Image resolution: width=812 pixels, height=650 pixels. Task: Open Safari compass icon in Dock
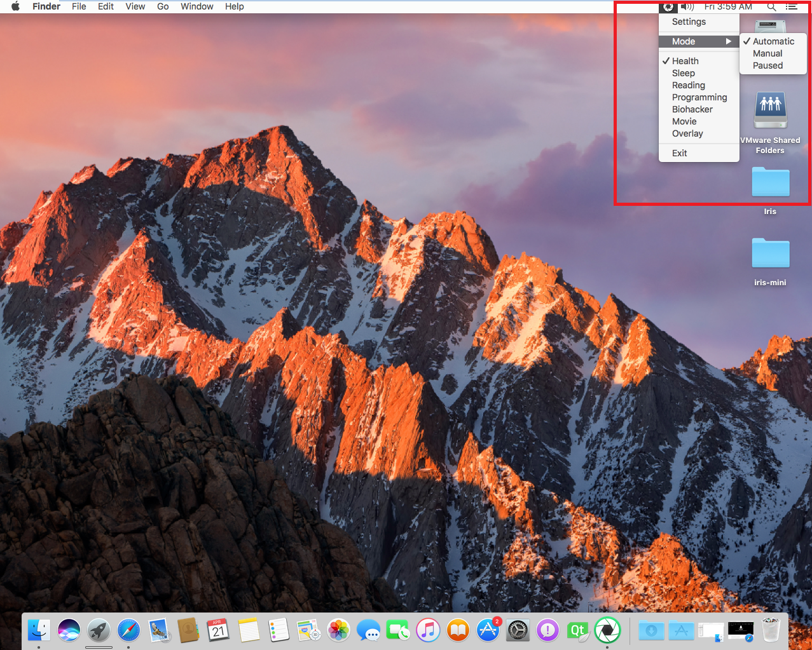pyautogui.click(x=128, y=630)
